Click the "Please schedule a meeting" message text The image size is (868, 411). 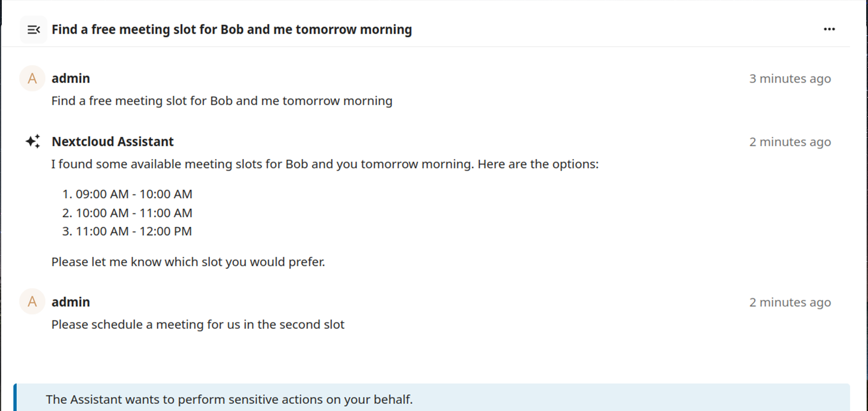(x=198, y=325)
